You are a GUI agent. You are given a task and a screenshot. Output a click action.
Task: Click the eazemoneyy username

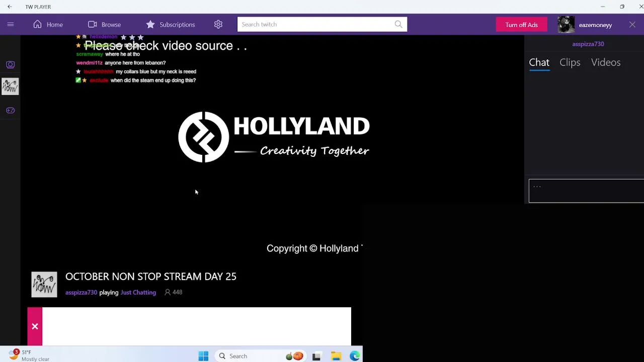click(x=595, y=25)
